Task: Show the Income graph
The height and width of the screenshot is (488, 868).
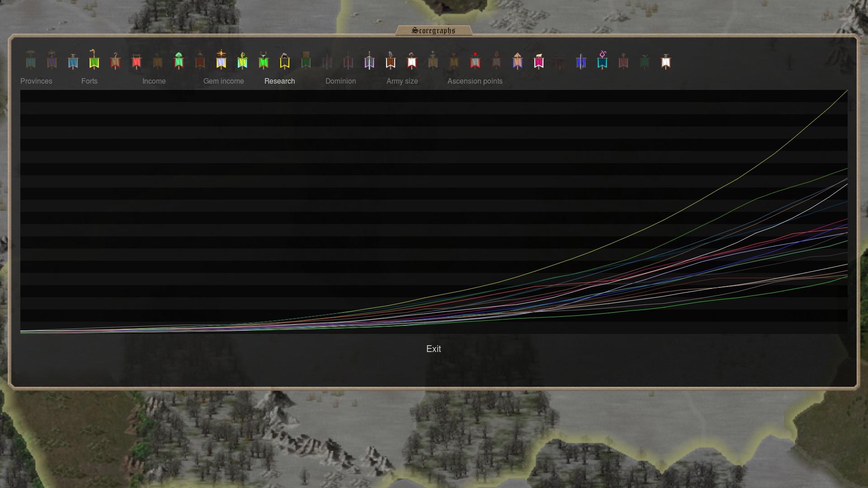Action: (x=154, y=81)
